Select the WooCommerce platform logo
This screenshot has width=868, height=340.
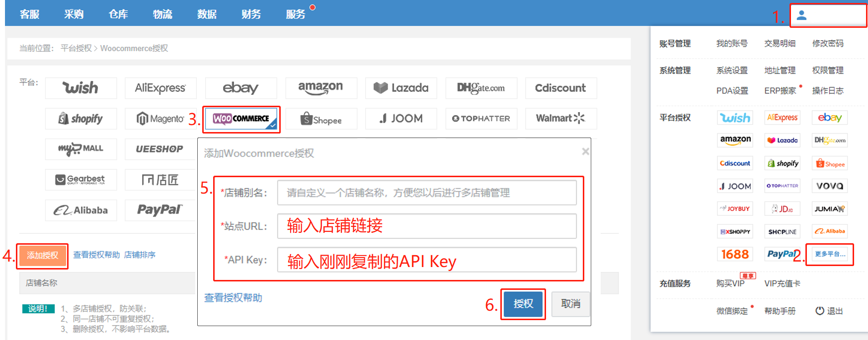point(241,119)
